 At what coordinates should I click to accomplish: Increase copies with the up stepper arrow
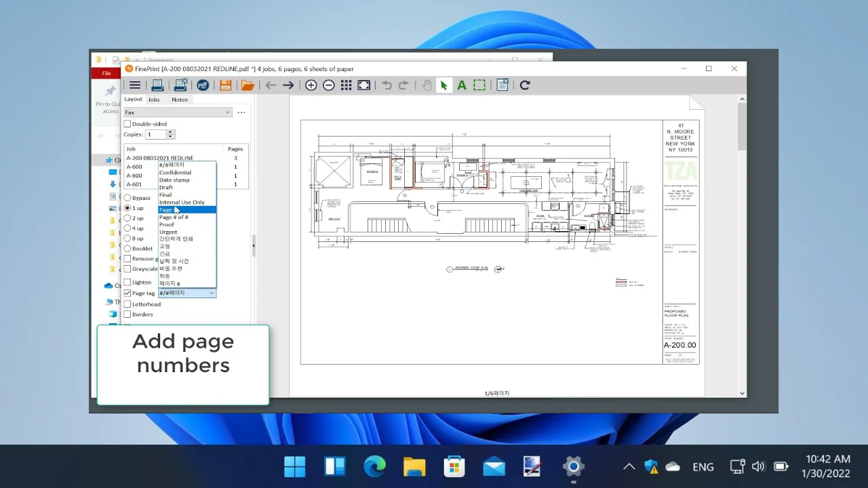pos(171,132)
